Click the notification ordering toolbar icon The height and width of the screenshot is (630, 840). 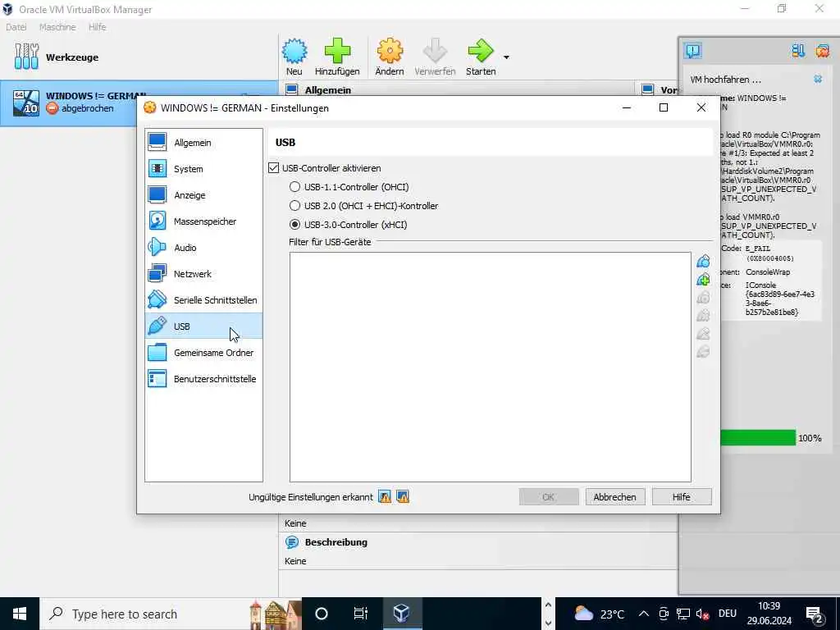click(798, 51)
